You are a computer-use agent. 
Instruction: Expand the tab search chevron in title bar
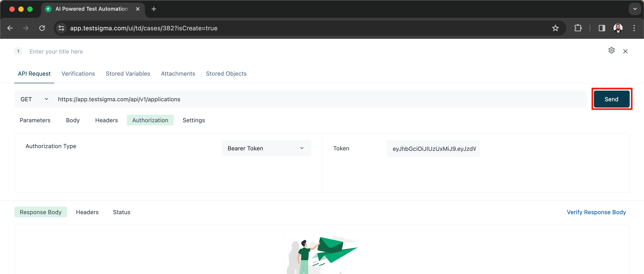coord(635,9)
